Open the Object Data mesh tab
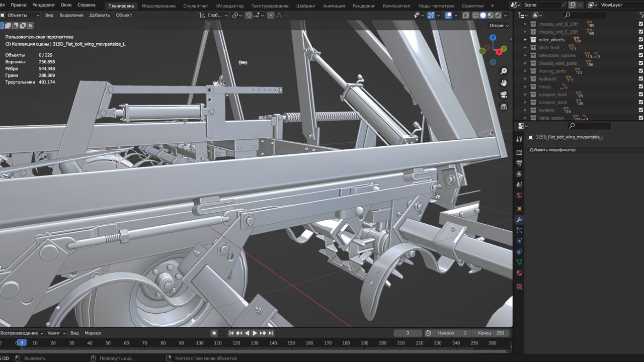The height and width of the screenshot is (362, 644). [519, 262]
